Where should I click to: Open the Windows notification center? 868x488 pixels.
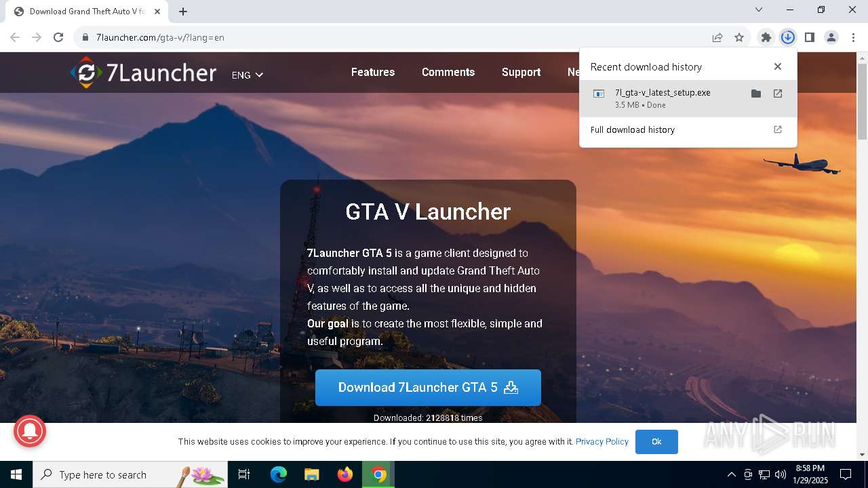click(846, 474)
